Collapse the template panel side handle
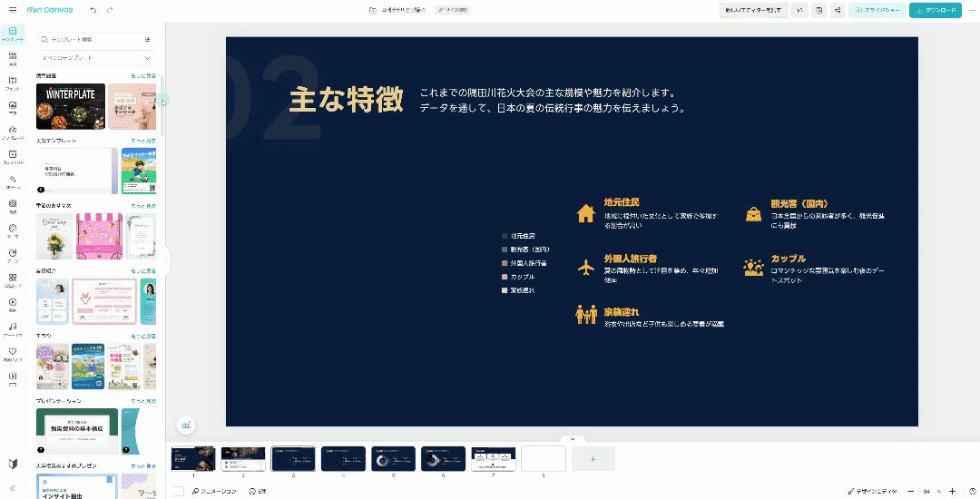This screenshot has width=980, height=499. click(167, 261)
